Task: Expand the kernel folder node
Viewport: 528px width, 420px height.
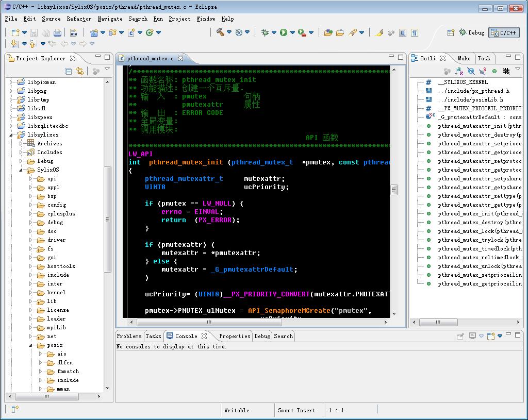Action: click(30, 292)
